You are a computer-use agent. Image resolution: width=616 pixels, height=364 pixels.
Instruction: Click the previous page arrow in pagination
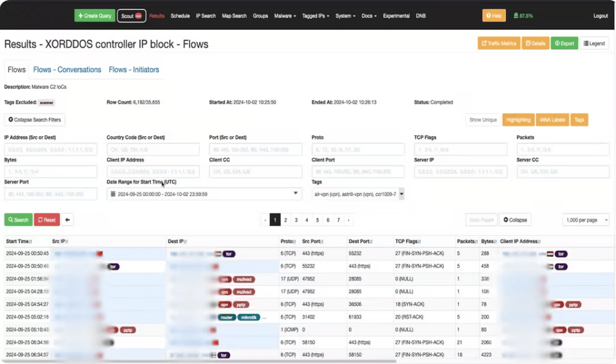point(265,220)
